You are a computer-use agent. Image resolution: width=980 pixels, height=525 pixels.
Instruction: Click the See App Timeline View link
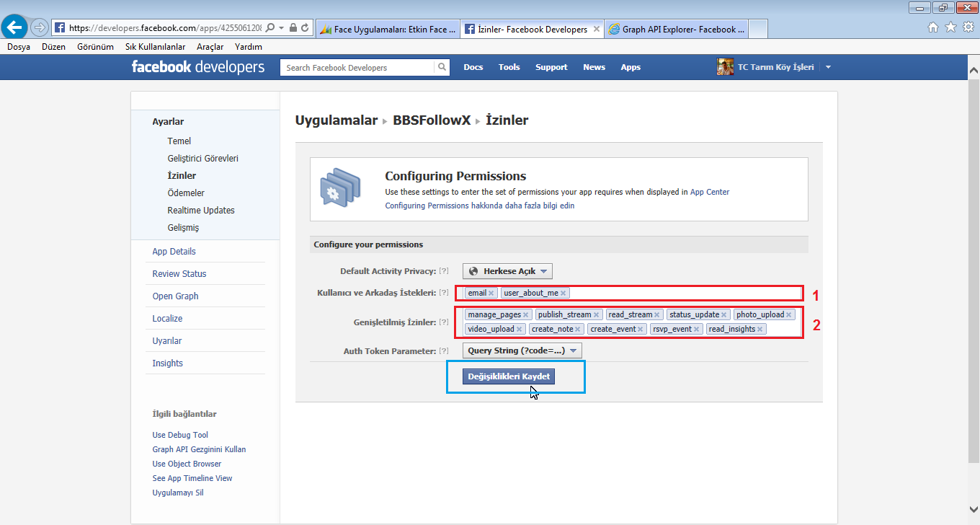click(192, 478)
